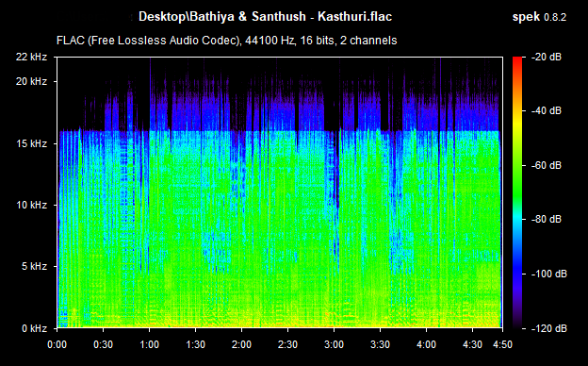The width and height of the screenshot is (588, 366).
Task: Click the -60 dB scale label
Action: click(547, 165)
